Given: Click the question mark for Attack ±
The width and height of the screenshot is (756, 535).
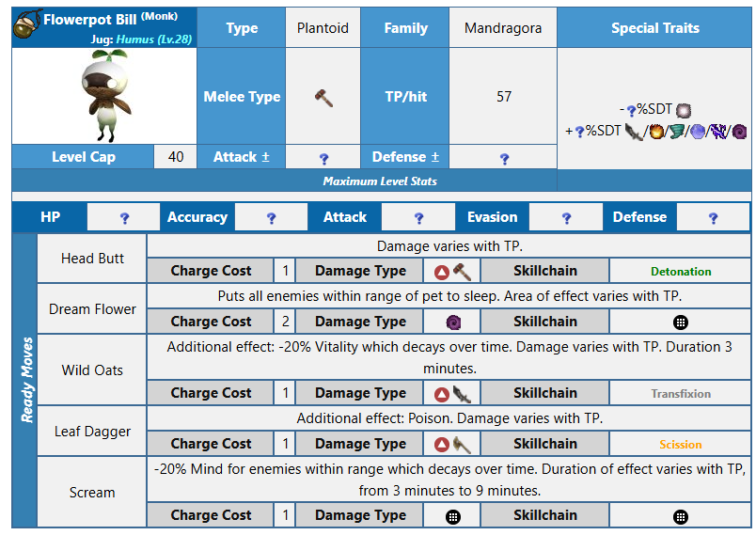Looking at the screenshot, I should (324, 159).
